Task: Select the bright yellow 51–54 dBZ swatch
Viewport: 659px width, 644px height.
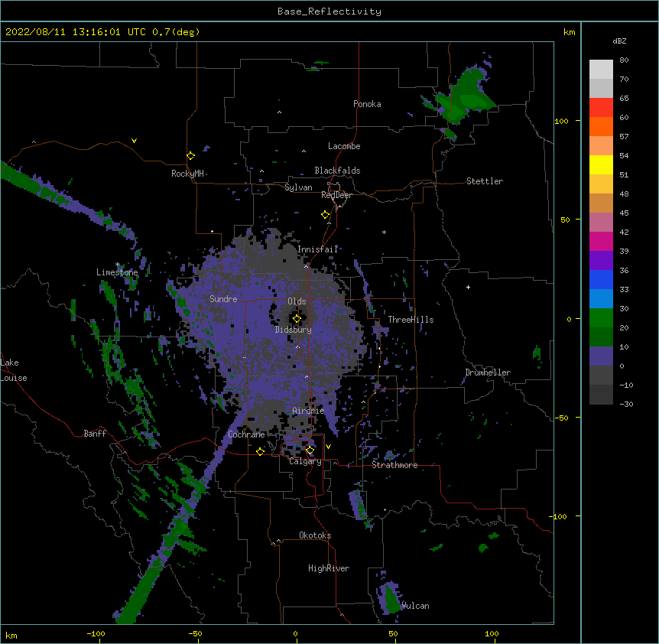Action: point(601,164)
